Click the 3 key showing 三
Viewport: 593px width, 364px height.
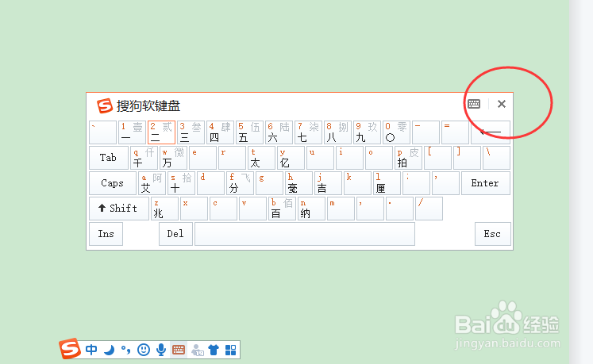[x=191, y=132]
